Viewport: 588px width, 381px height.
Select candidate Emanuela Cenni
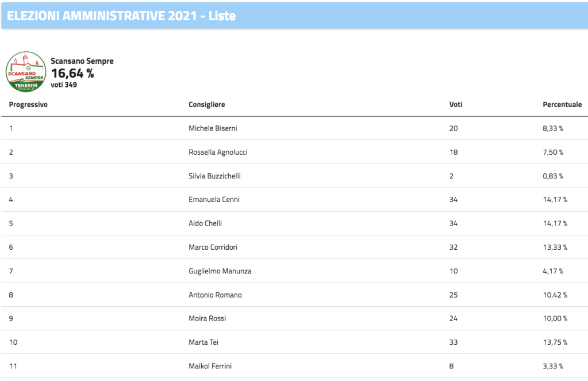tap(214, 200)
